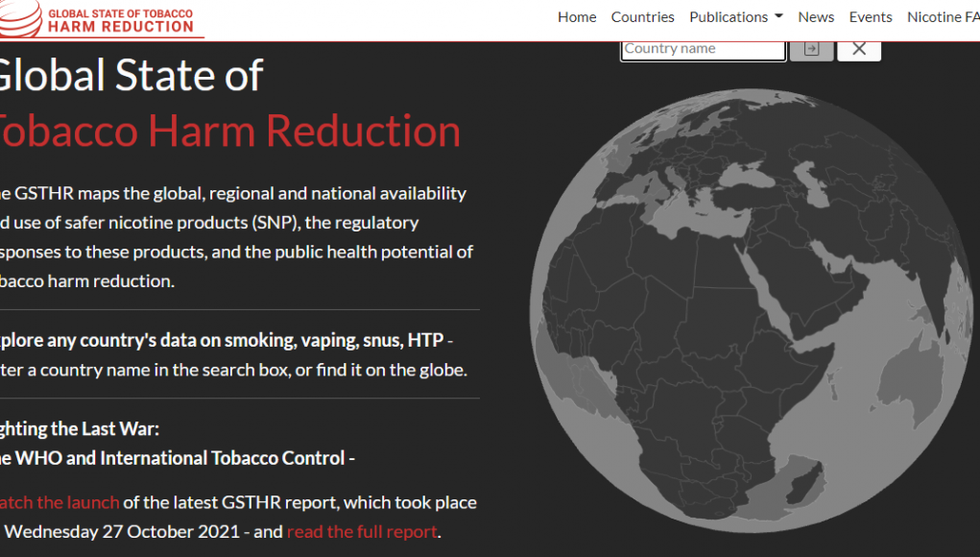Clear the country search with X button
Image resolution: width=980 pixels, height=557 pixels.
coord(859,49)
